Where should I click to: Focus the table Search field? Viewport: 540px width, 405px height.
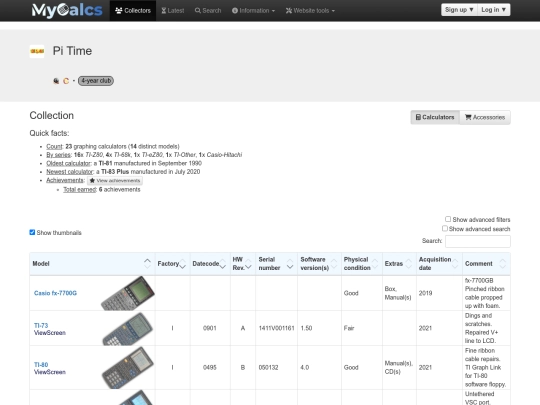tap(478, 241)
